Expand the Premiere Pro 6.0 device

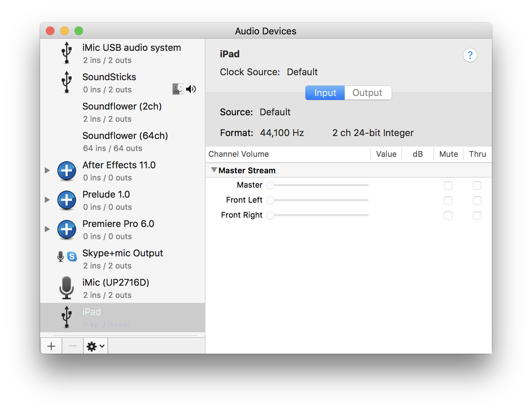pos(47,229)
